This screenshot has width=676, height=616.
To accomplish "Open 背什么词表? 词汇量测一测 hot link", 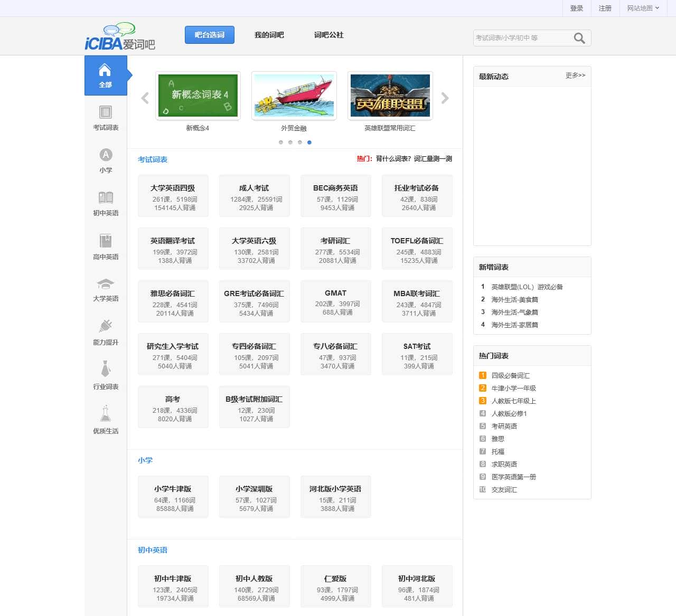I will (x=414, y=159).
